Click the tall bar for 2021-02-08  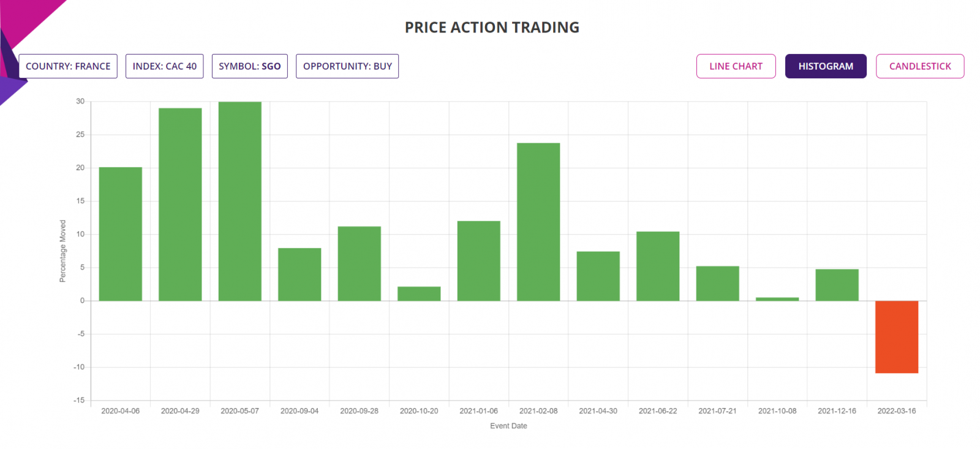click(538, 222)
